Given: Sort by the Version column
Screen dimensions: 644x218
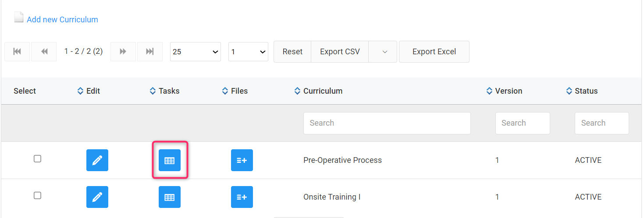Looking at the screenshot, I should [x=489, y=91].
